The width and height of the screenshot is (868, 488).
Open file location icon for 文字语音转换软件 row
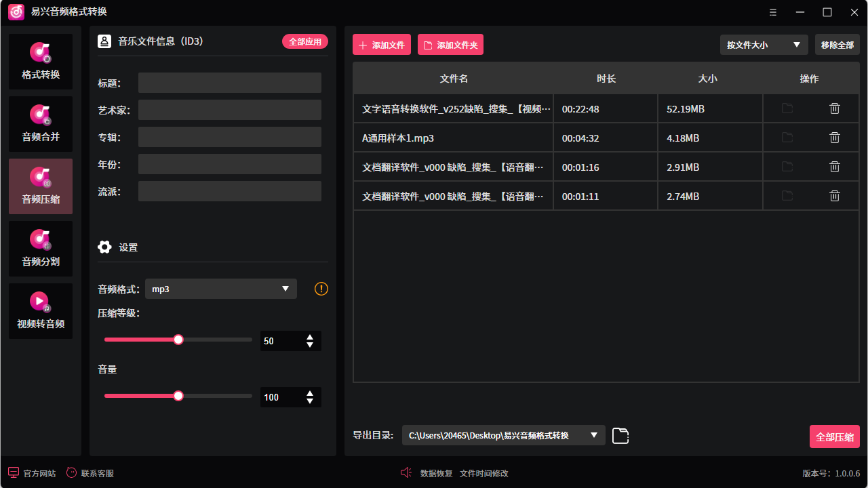(787, 108)
